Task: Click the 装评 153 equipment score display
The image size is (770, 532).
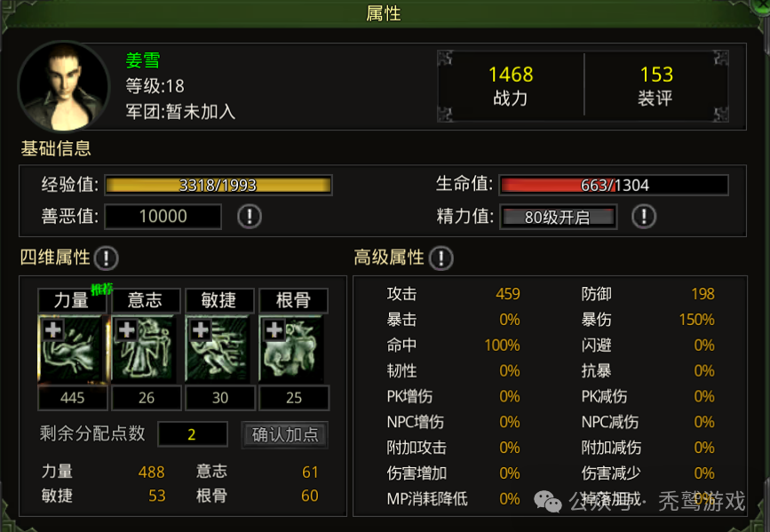Action: click(x=656, y=86)
